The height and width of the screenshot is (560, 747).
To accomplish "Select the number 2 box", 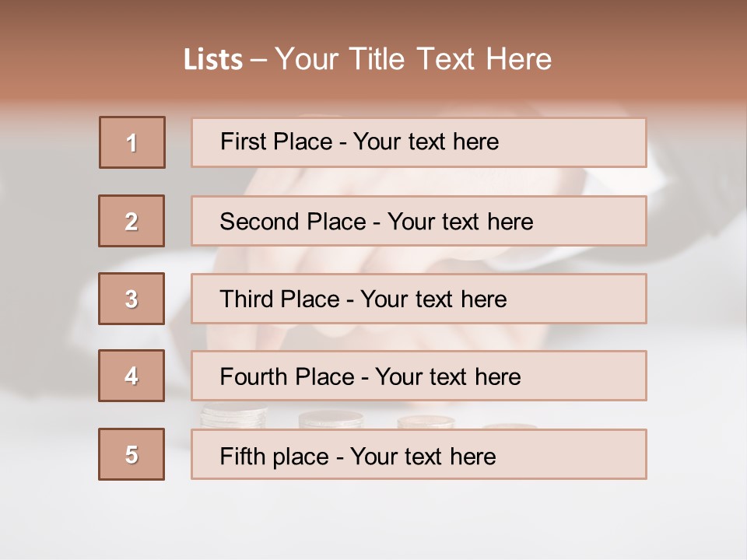I will (132, 221).
